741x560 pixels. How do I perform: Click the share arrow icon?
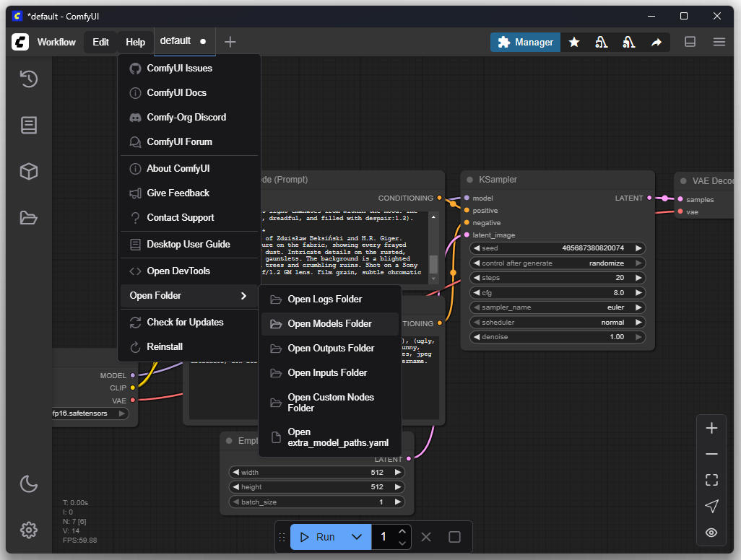pyautogui.click(x=656, y=43)
